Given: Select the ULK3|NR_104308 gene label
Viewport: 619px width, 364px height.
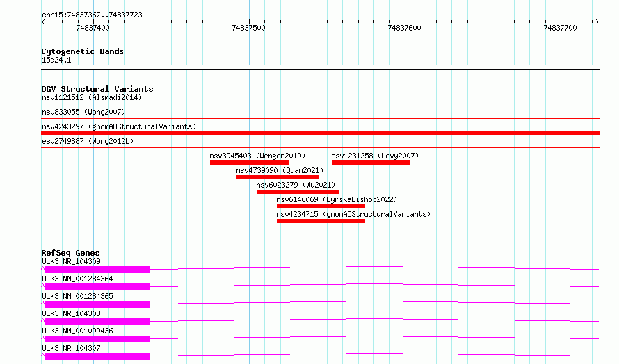Looking at the screenshot, I should [x=71, y=313].
